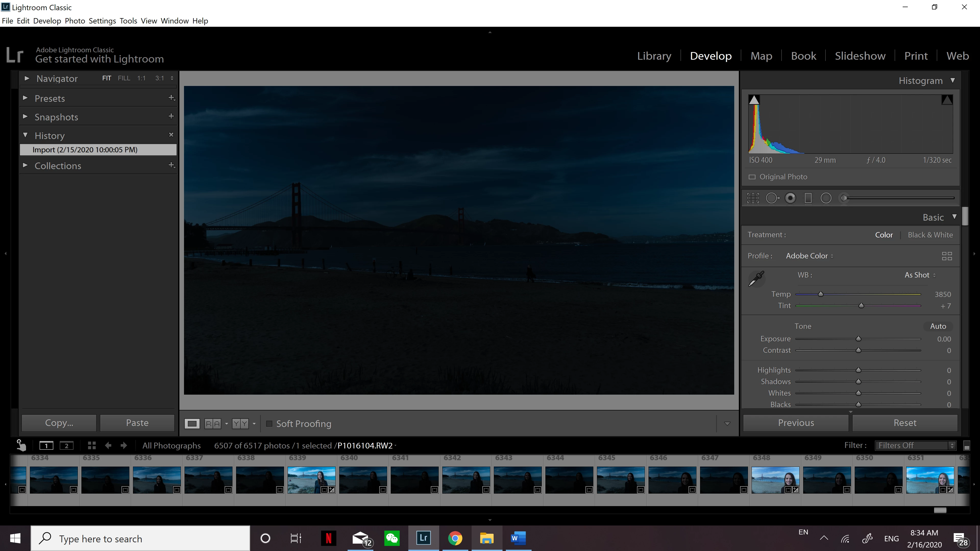Open the Filters Off dropdown
This screenshot has width=980, height=551.
pos(915,445)
